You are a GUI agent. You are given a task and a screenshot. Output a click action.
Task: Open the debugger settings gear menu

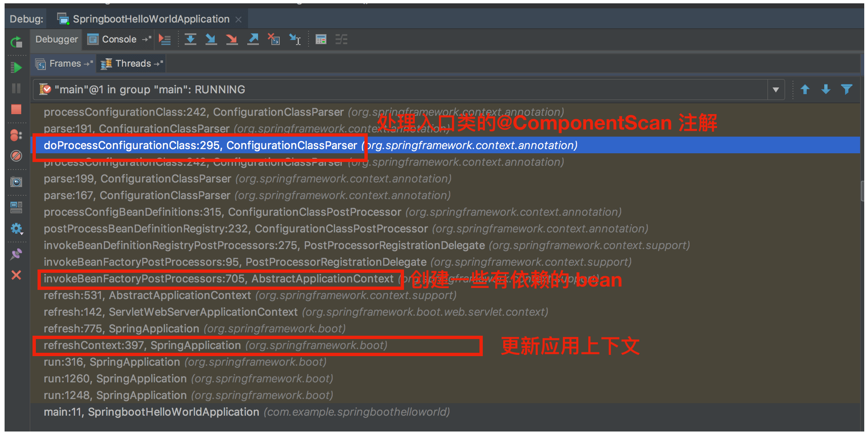(16, 228)
